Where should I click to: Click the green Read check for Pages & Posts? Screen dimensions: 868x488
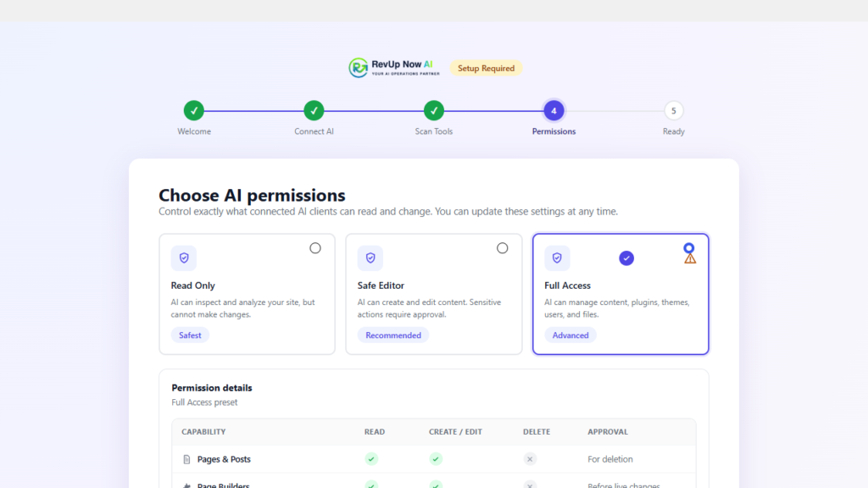(371, 458)
